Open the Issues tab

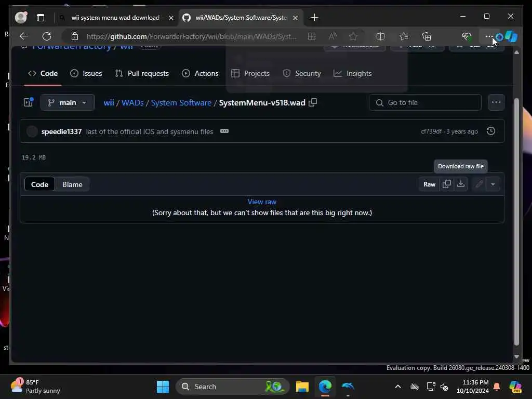click(x=86, y=73)
